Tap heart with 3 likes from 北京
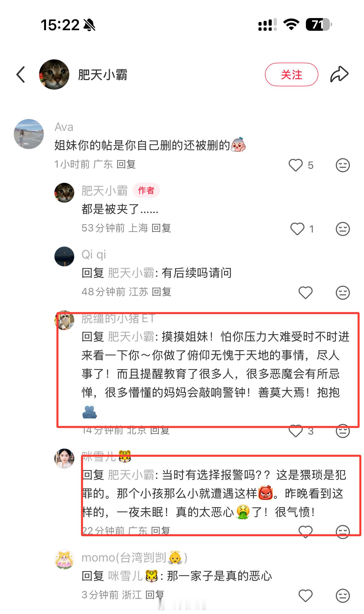The height and width of the screenshot is (614, 364). click(x=295, y=431)
